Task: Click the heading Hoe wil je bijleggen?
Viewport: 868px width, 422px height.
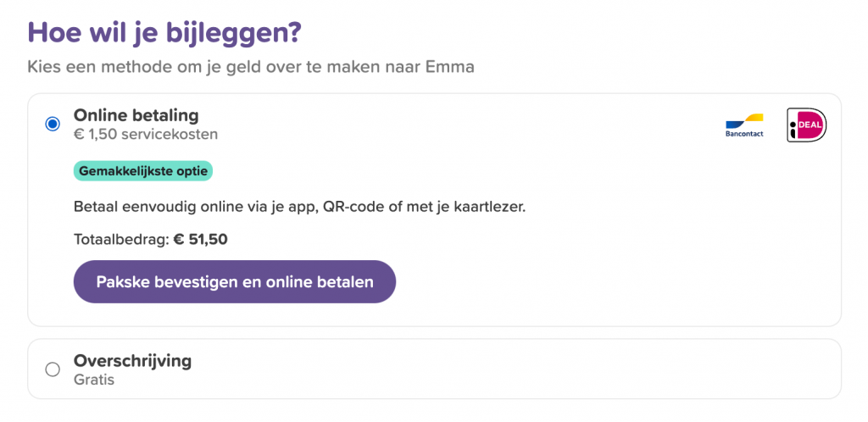Action: (164, 34)
